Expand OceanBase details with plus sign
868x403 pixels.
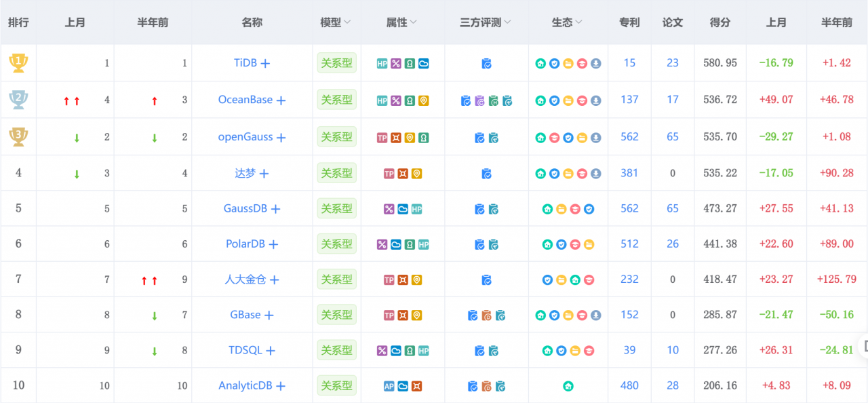point(281,100)
